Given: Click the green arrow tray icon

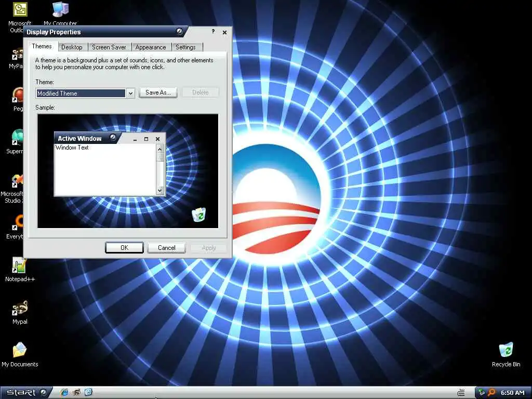Looking at the screenshot, I should coord(482,393).
